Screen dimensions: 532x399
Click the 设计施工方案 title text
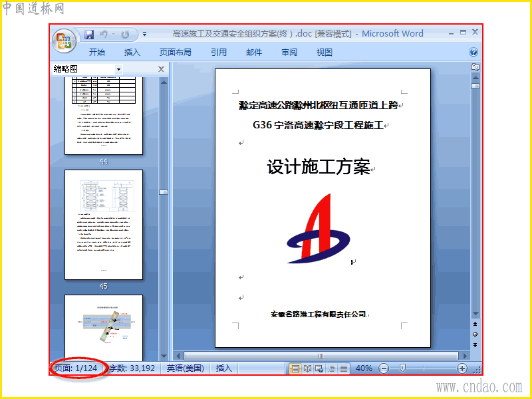coord(319,167)
